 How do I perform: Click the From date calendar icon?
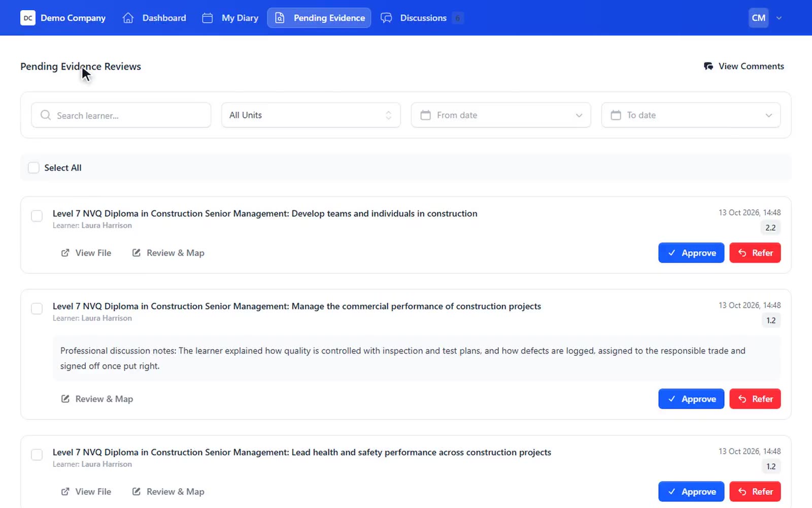425,115
